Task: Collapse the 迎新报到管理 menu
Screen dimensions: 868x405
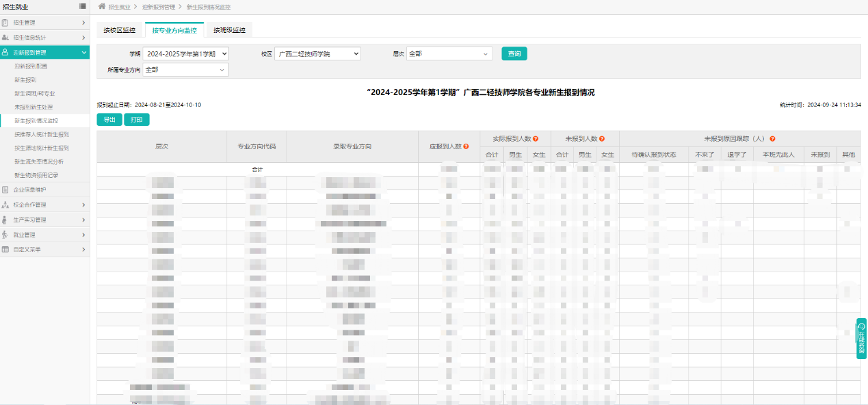Action: [83, 52]
